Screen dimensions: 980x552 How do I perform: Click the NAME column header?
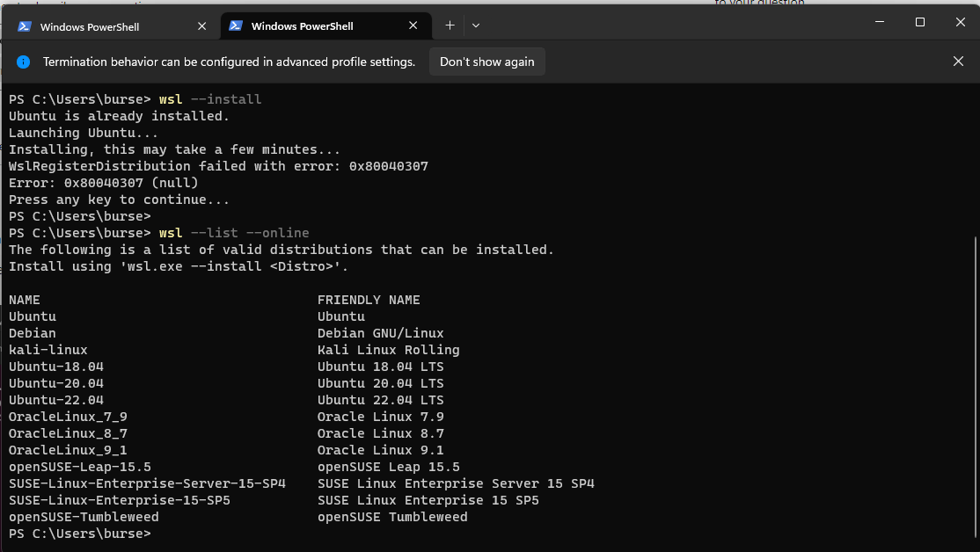25,300
